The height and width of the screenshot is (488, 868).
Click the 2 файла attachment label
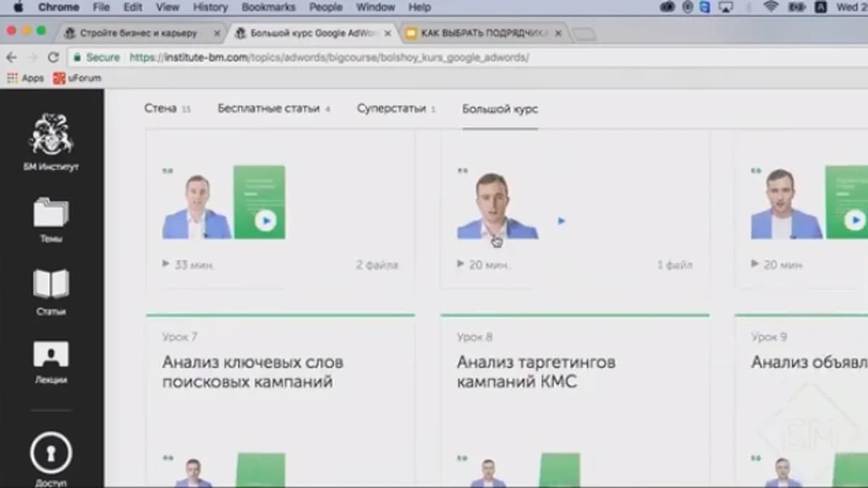376,265
